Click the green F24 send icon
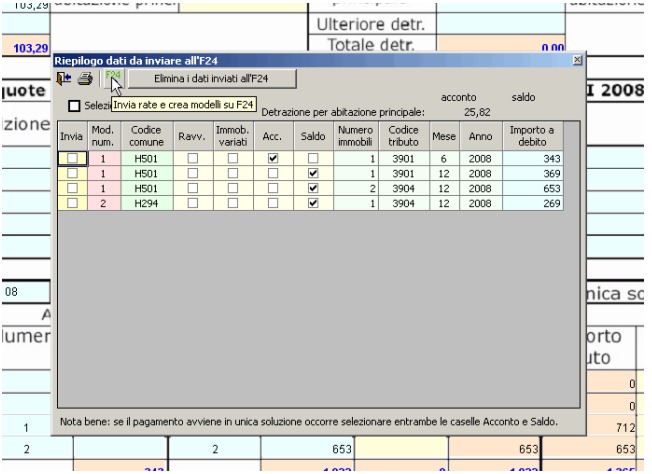Image resolution: width=652 pixels, height=474 pixels. click(x=112, y=77)
